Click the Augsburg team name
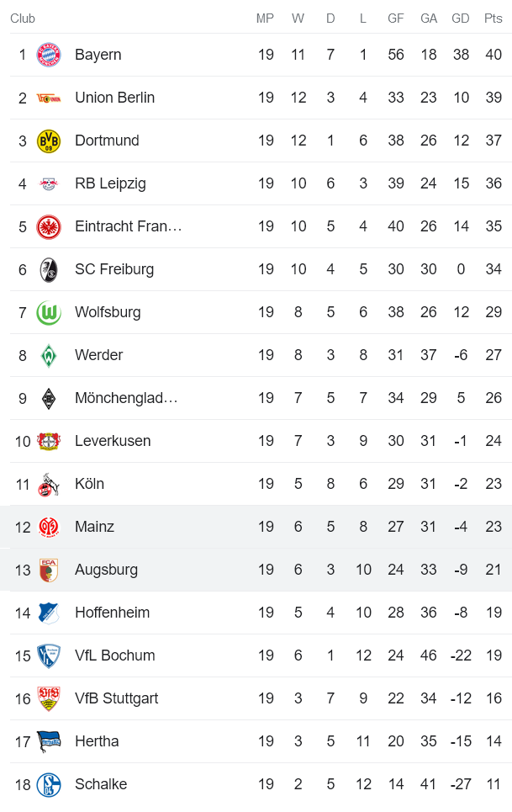The height and width of the screenshot is (812, 512). 106,569
